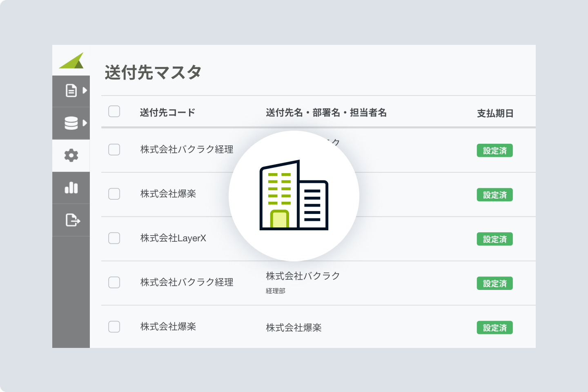The width and height of the screenshot is (588, 392).
Task: Open the bar chart reports icon
Action: pyautogui.click(x=71, y=188)
